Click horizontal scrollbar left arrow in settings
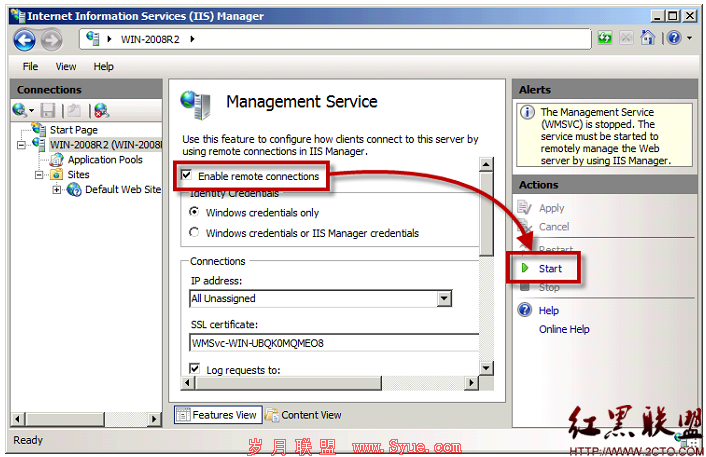The image size is (706, 457). point(188,383)
